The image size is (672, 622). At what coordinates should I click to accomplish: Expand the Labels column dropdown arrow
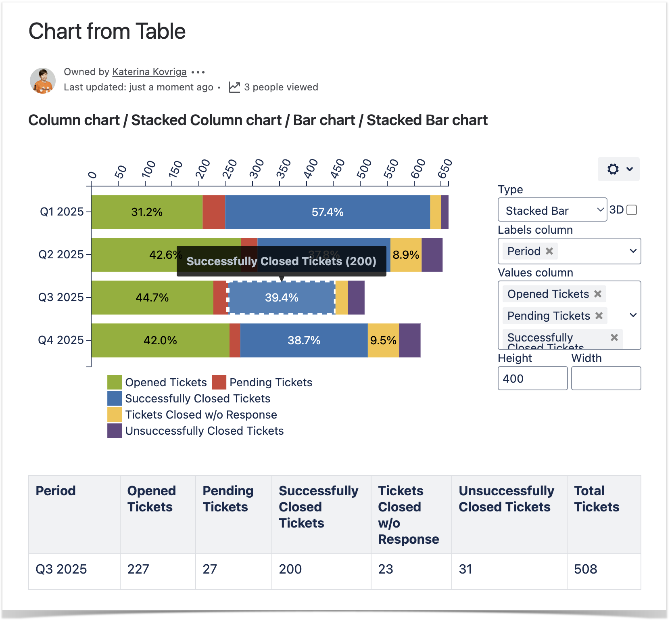(633, 251)
